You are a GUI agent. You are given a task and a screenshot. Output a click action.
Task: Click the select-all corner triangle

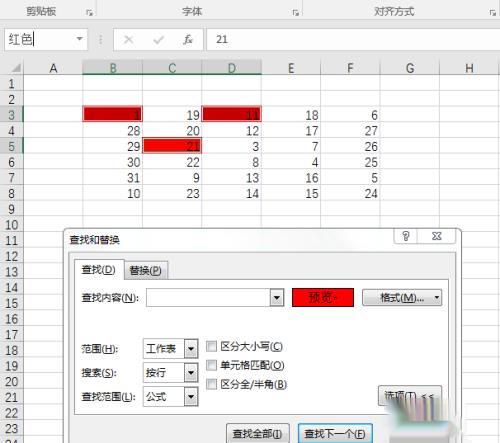(16, 68)
